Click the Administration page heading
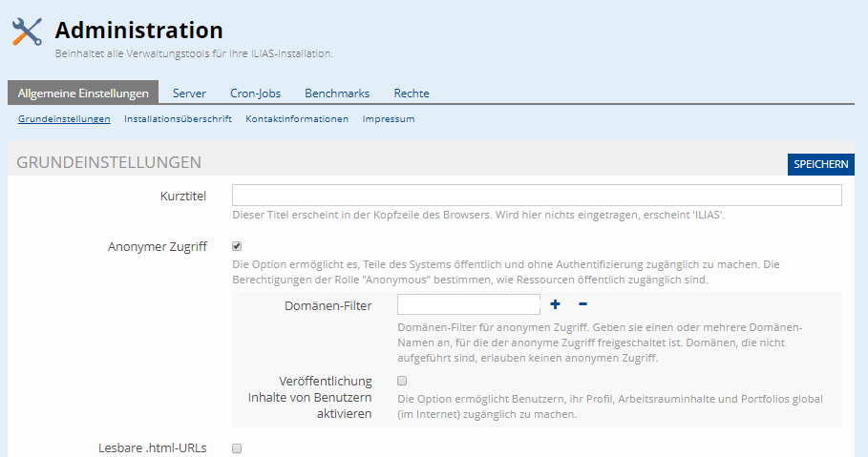868x457 pixels. pos(139,31)
